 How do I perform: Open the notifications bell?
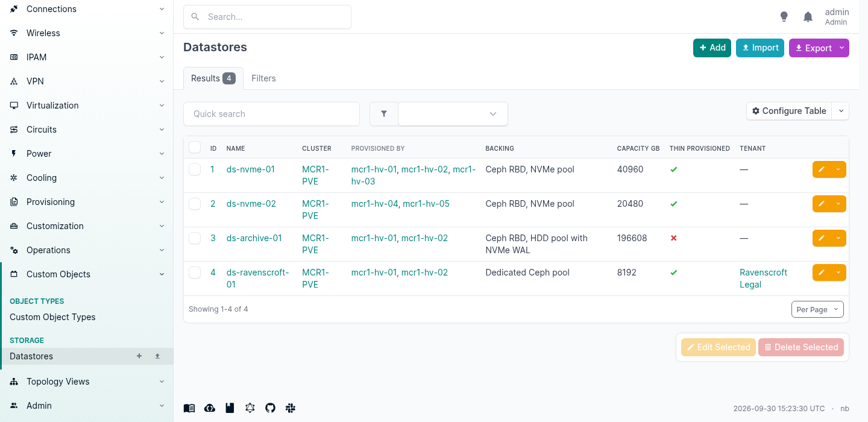pos(808,17)
